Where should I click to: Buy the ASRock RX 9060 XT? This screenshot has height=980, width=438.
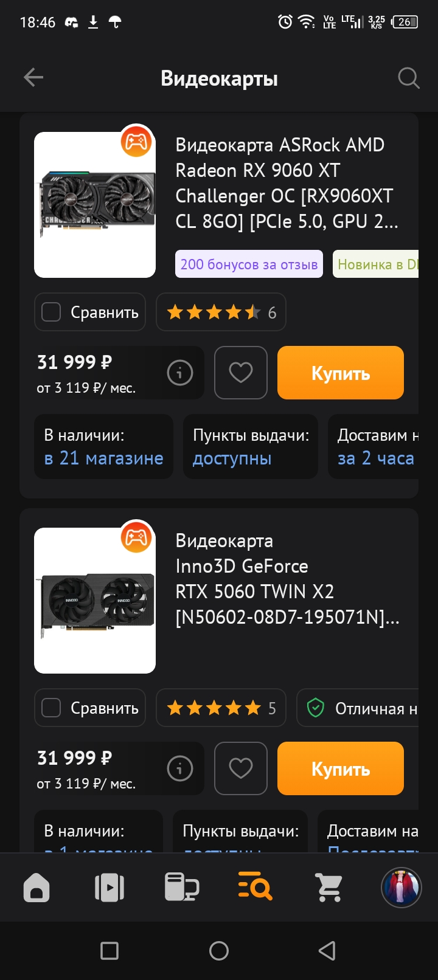(x=341, y=373)
